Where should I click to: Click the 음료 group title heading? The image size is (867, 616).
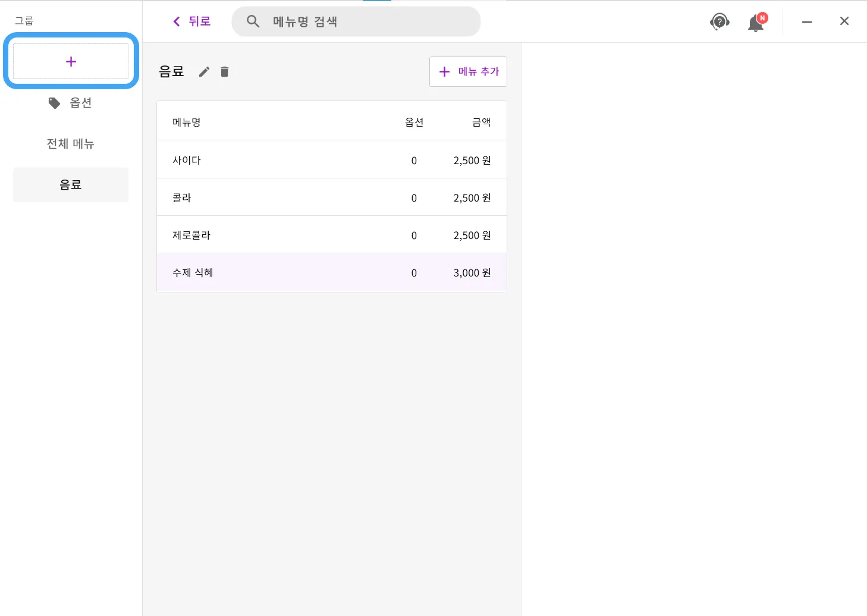coord(172,72)
